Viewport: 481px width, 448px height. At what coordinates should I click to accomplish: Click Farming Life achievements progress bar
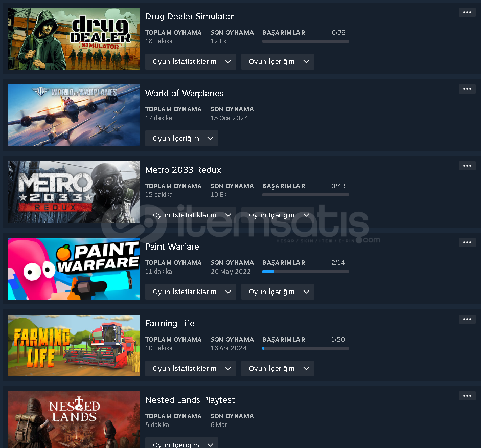click(x=306, y=348)
